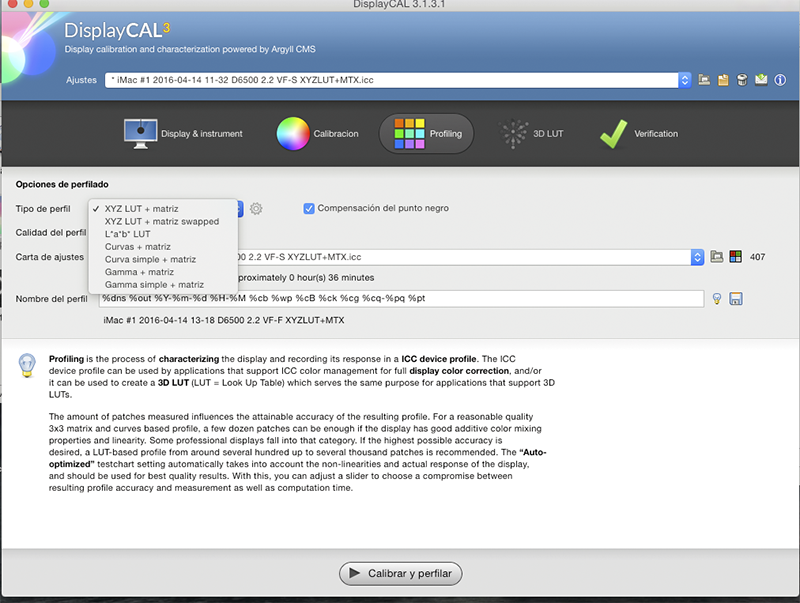Click save disk icon beside profile name
The width and height of the screenshot is (800, 603).
[x=736, y=298]
